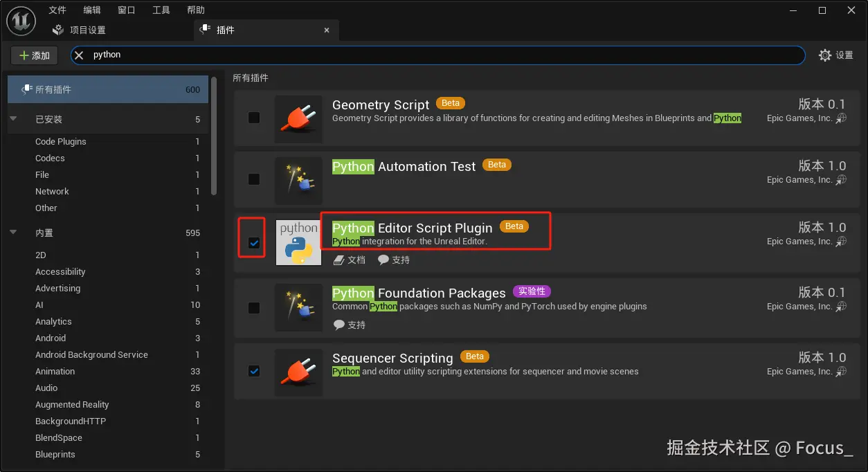The image size is (868, 472).
Task: Open the 窗口 menu
Action: coord(127,10)
